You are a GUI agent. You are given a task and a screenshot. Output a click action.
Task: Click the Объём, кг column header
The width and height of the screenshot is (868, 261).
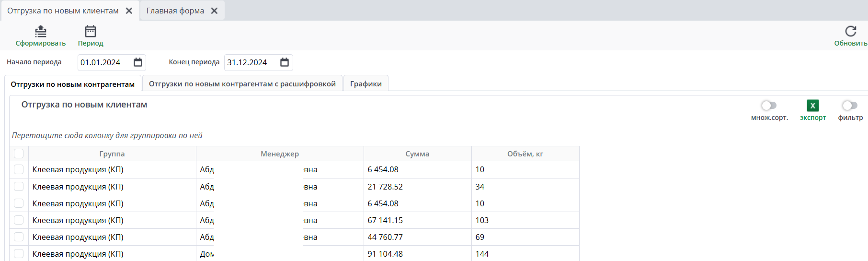tap(525, 154)
